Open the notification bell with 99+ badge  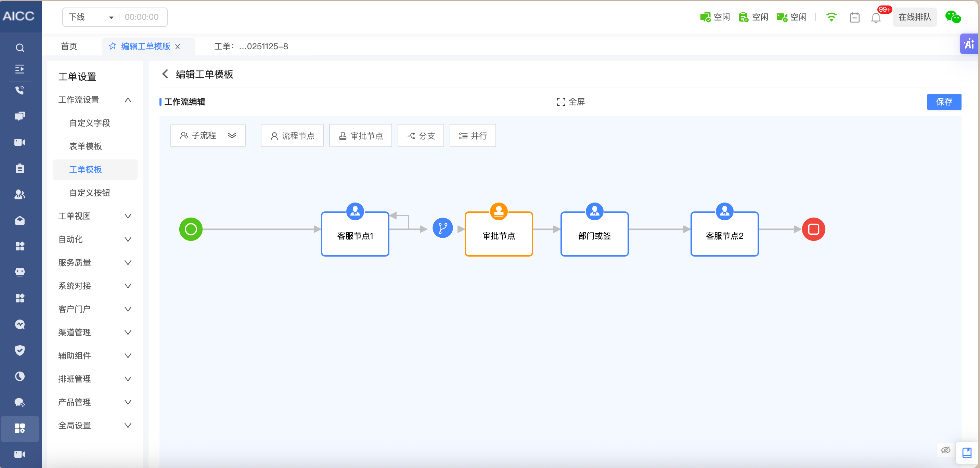[876, 17]
